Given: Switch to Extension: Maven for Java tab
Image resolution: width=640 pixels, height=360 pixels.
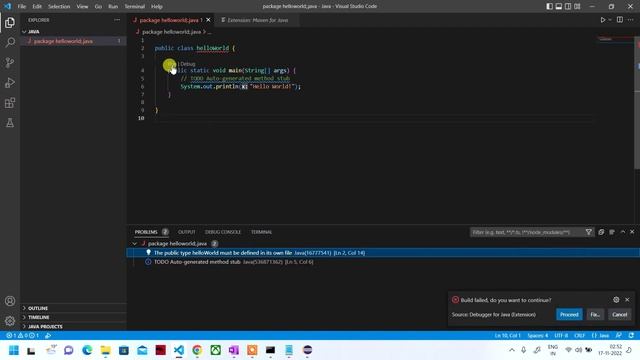Looking at the screenshot, I should (x=257, y=20).
